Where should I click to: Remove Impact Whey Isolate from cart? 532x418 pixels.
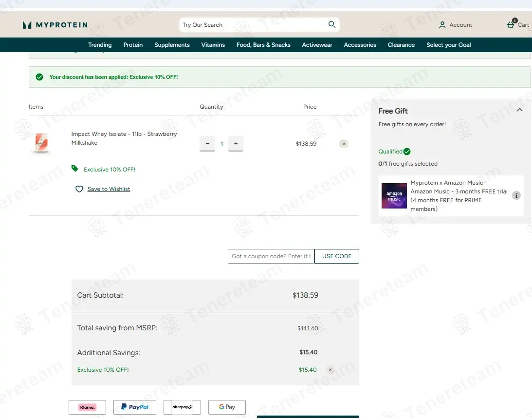pyautogui.click(x=343, y=144)
